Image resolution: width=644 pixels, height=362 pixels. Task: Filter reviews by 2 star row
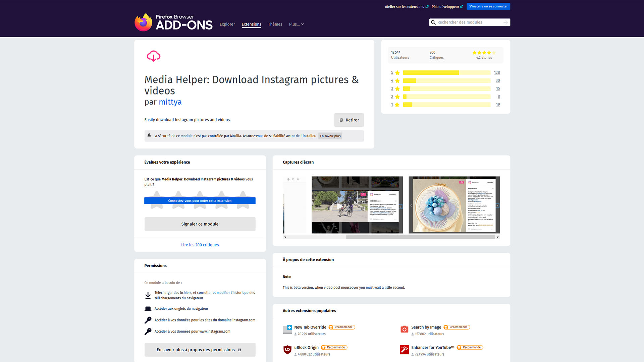[445, 97]
